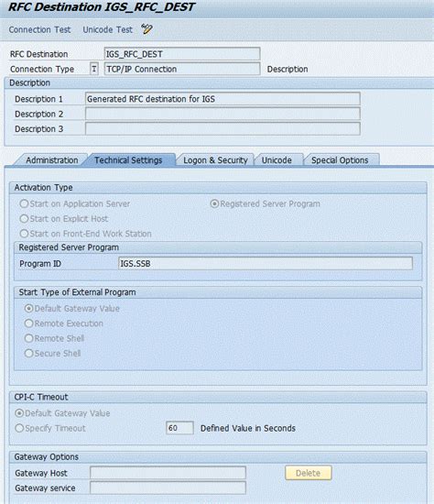Click Start Type of External Program header
Screen dimensions: 434x504
[x=77, y=292]
